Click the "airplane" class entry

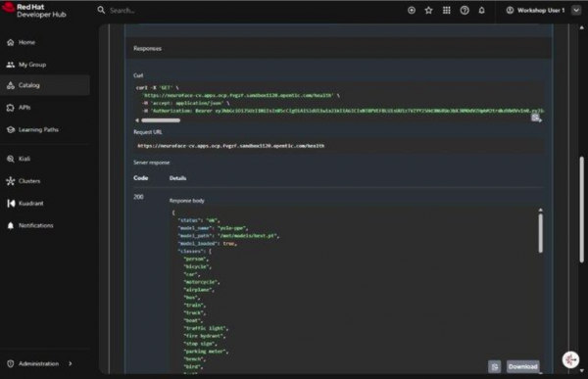[x=199, y=290]
